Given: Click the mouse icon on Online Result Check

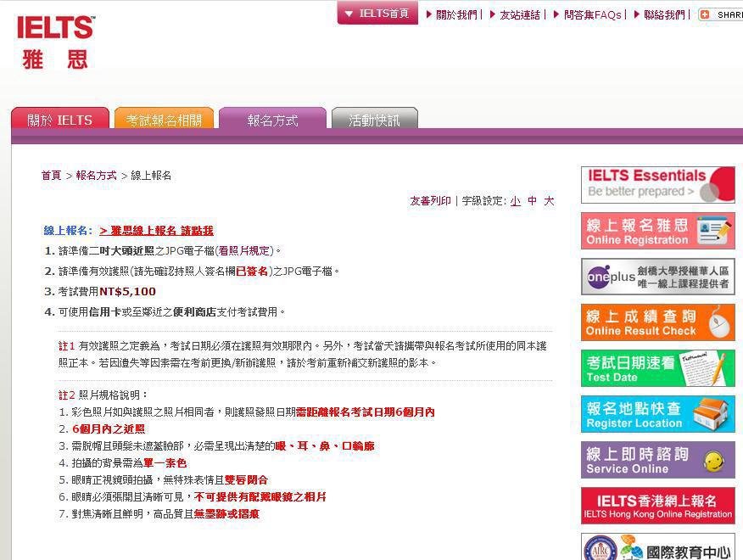Looking at the screenshot, I should pyautogui.click(x=720, y=322).
